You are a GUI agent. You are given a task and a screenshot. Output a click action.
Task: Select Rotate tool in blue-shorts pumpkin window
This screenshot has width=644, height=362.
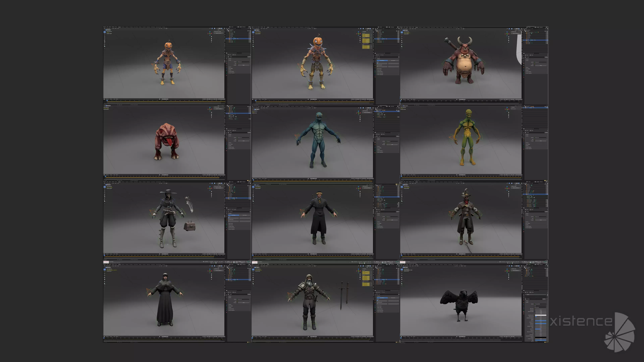coord(105,38)
